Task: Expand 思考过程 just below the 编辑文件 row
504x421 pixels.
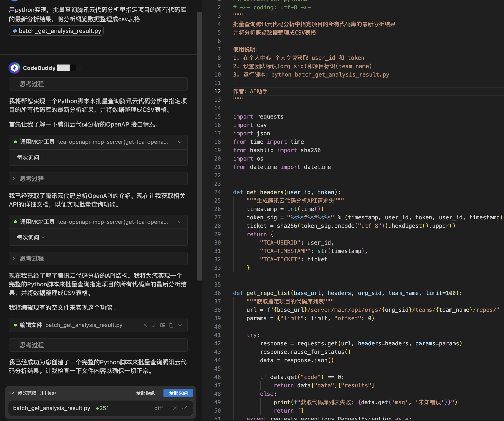Action: 98,345
